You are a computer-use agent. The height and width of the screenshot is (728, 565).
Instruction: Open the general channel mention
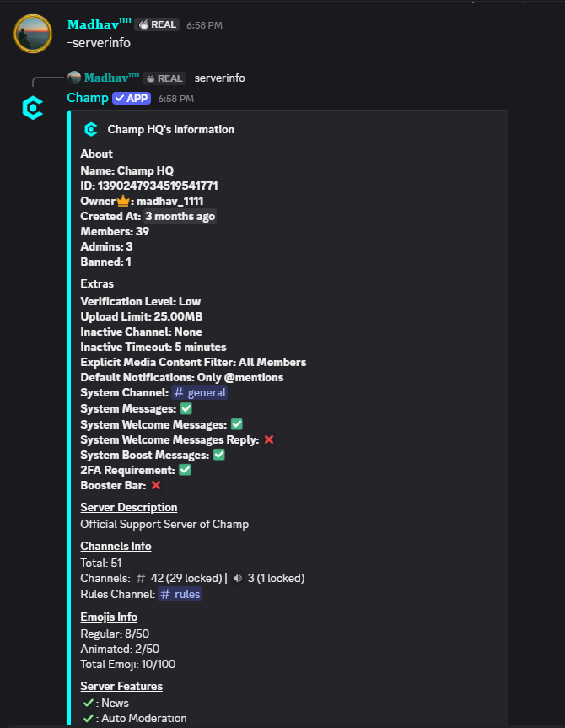200,392
